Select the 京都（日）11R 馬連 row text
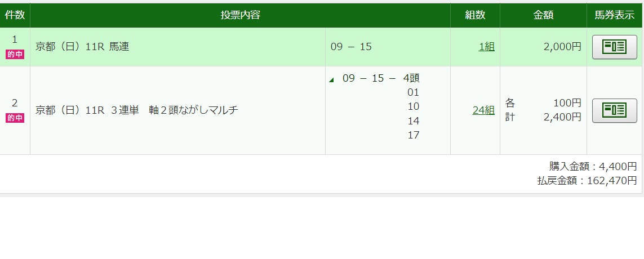This screenshot has width=644, height=259. coord(82,47)
